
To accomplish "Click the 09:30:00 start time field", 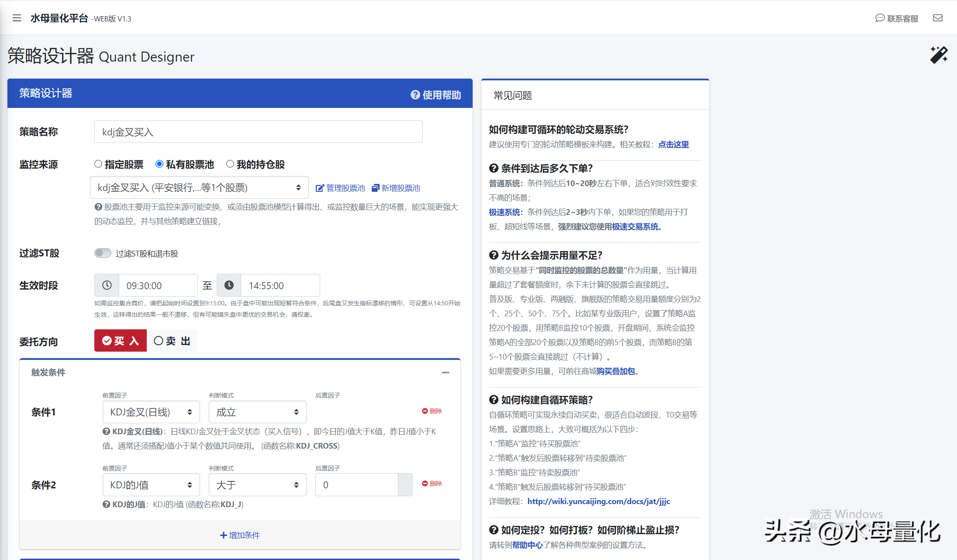I will (x=158, y=285).
